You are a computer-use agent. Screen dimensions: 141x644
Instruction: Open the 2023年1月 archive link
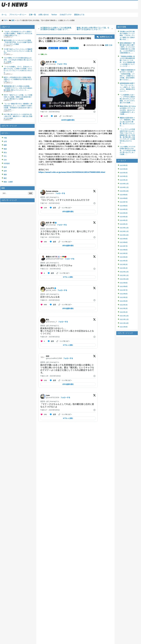pos(123,268)
